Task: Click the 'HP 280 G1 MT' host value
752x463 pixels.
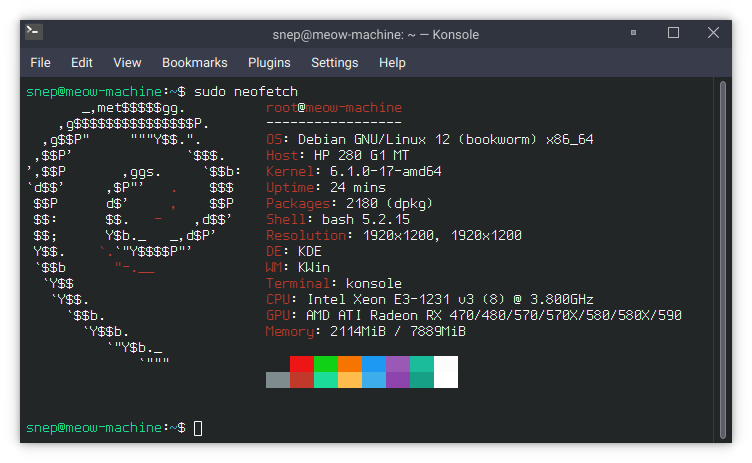Action: (362, 155)
